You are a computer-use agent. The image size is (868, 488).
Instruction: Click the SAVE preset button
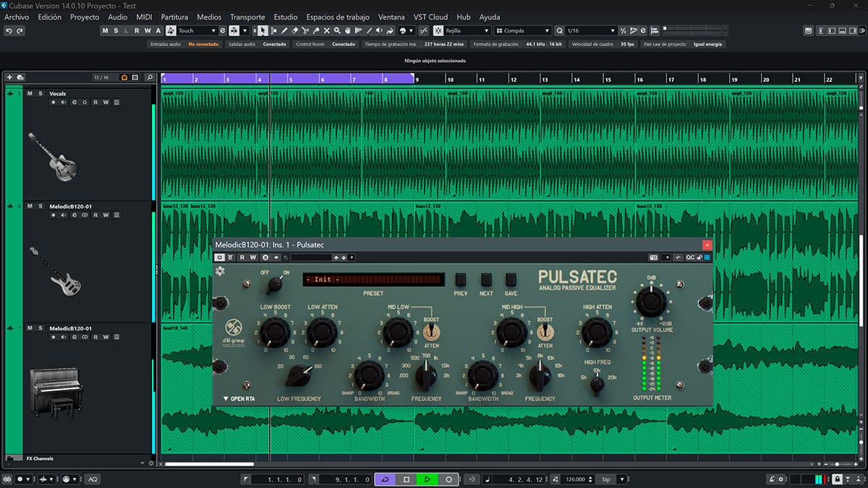(511, 281)
